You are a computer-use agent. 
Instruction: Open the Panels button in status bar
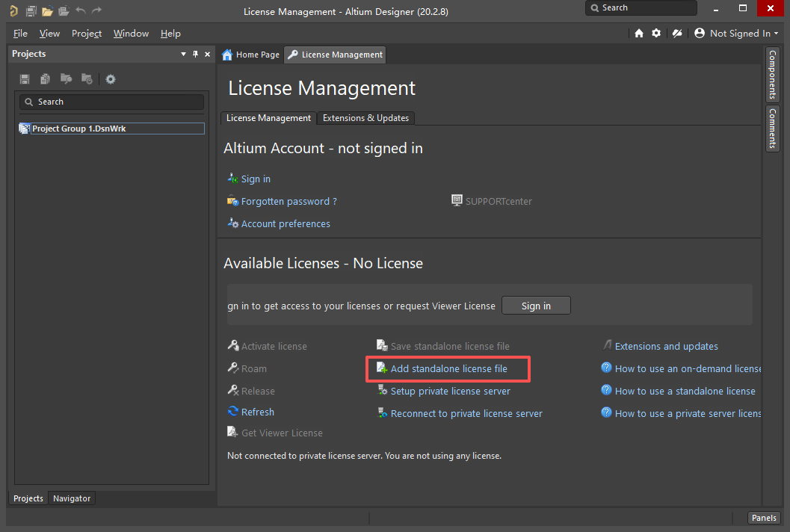tap(764, 518)
